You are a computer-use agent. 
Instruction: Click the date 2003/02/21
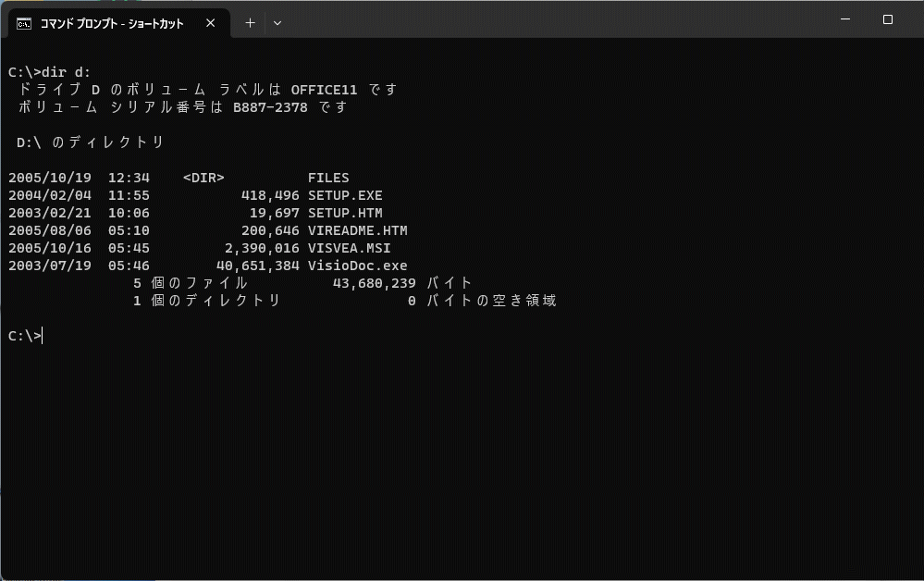coord(50,214)
